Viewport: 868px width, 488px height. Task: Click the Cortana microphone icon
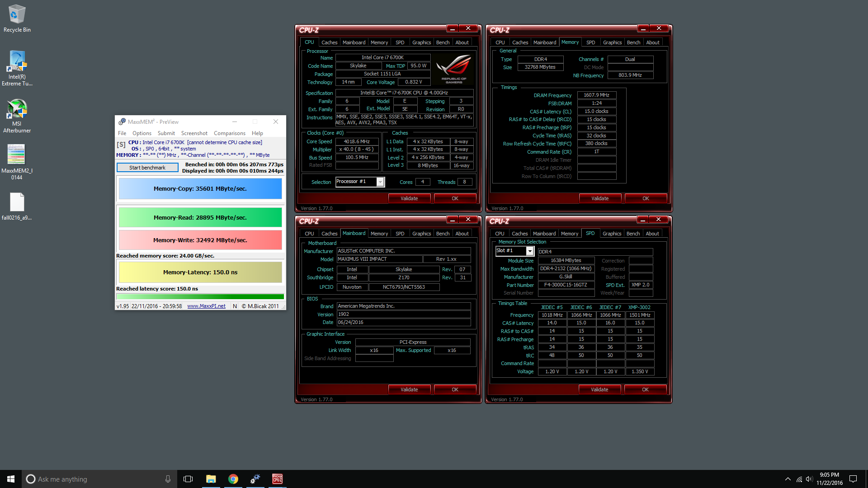[x=168, y=479]
